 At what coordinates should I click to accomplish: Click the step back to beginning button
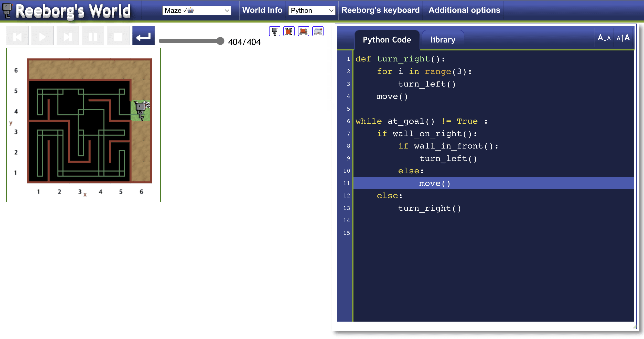pyautogui.click(x=17, y=36)
